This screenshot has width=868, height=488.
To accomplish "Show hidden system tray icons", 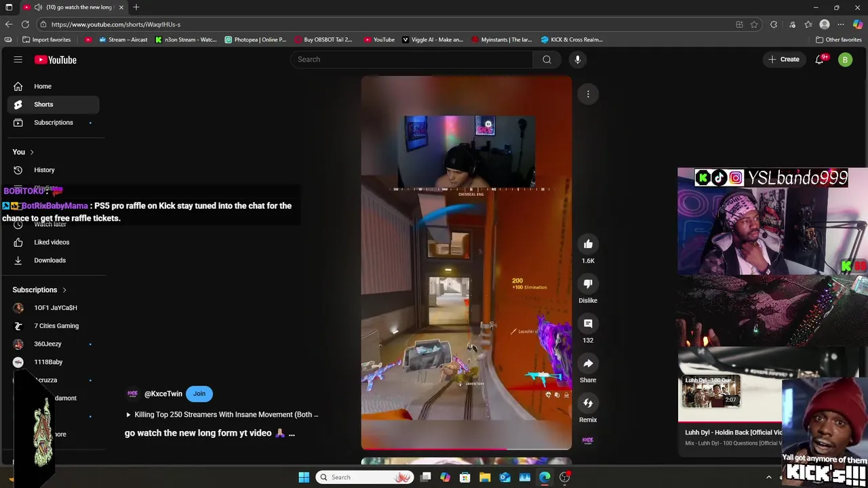I will 769,477.
